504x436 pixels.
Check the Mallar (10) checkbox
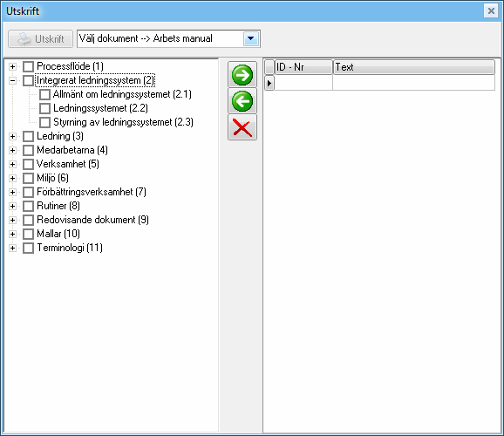tap(28, 234)
